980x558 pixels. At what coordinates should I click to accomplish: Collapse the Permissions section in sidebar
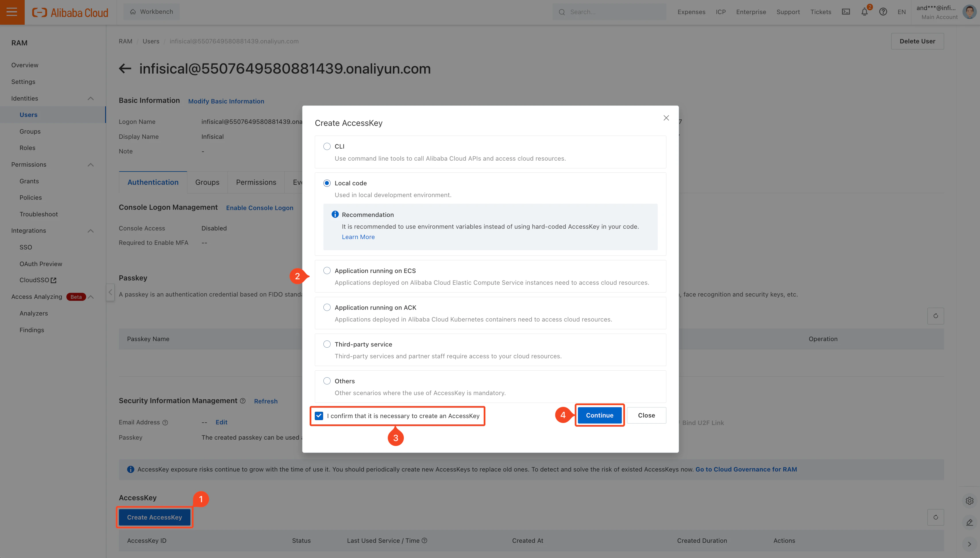tap(90, 165)
